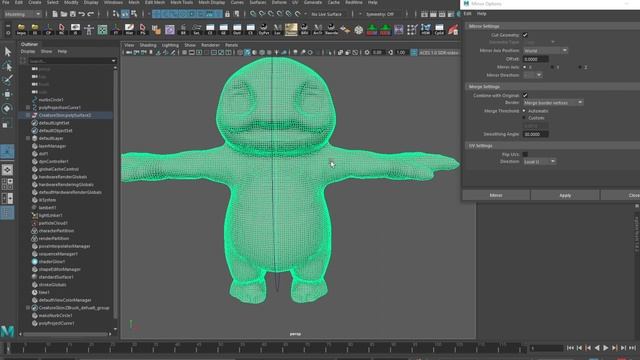Collapse the Merge Settings section

pyautogui.click(x=553, y=87)
